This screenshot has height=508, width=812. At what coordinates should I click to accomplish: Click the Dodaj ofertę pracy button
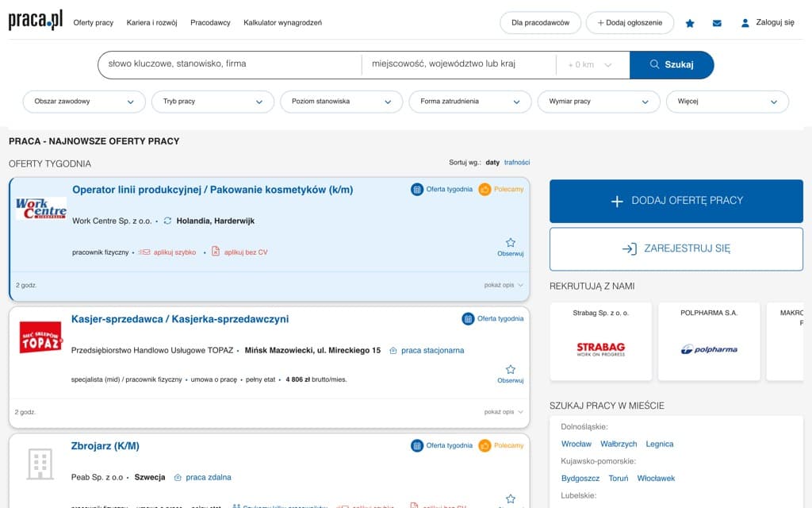[676, 202]
